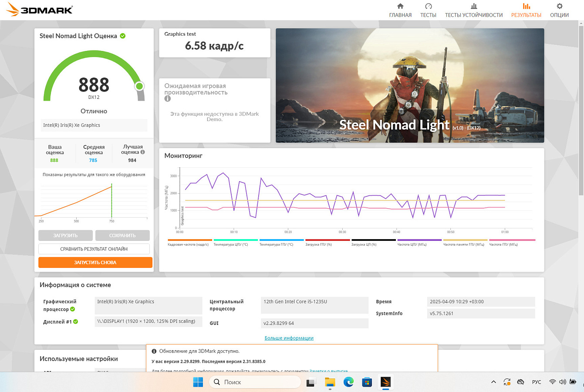The image size is (584, 392).
Task: Click the volume speaker tray icon
Action: point(562,382)
